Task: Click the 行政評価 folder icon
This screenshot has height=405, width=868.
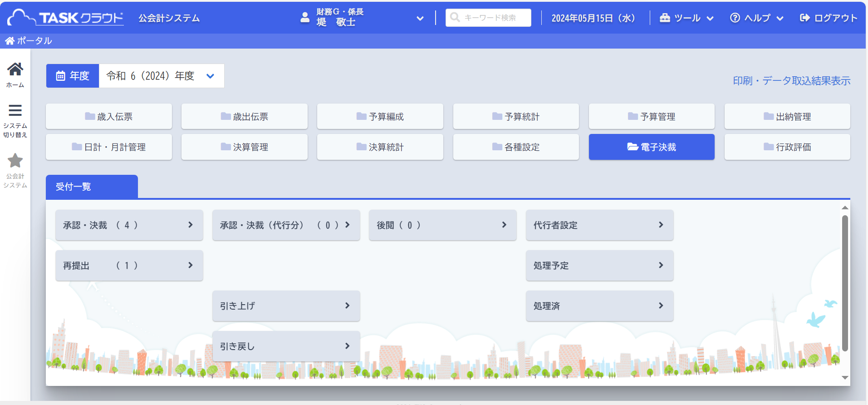Action: [769, 147]
